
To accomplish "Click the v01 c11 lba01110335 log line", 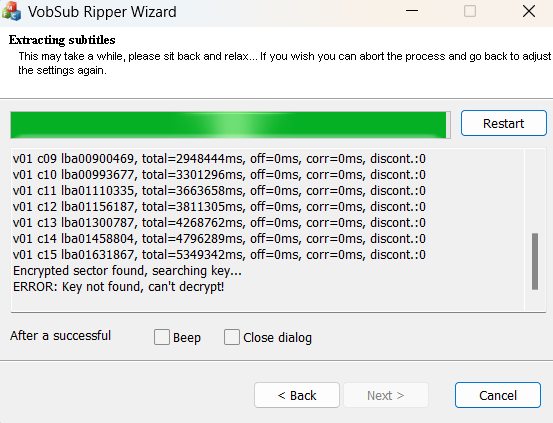I will (x=219, y=191).
